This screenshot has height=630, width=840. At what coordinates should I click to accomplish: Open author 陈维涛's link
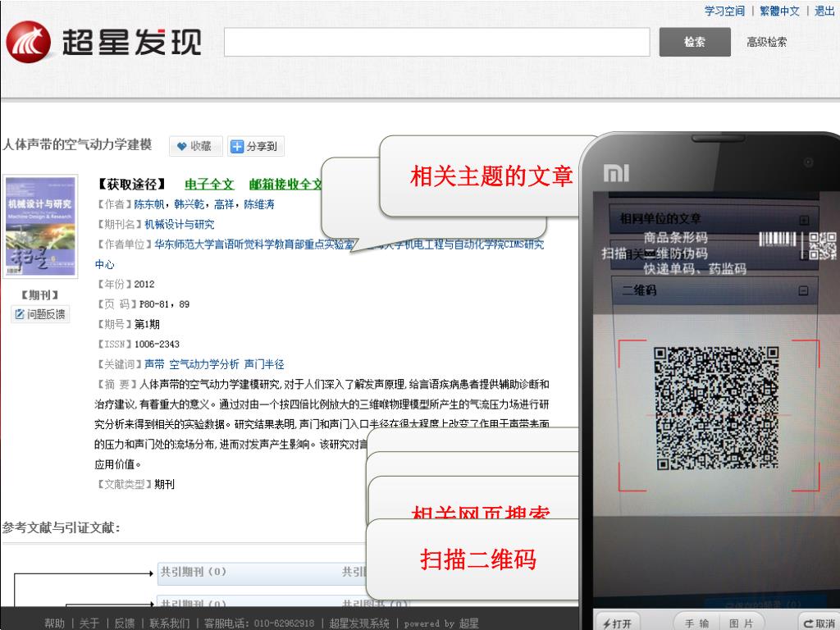259,204
